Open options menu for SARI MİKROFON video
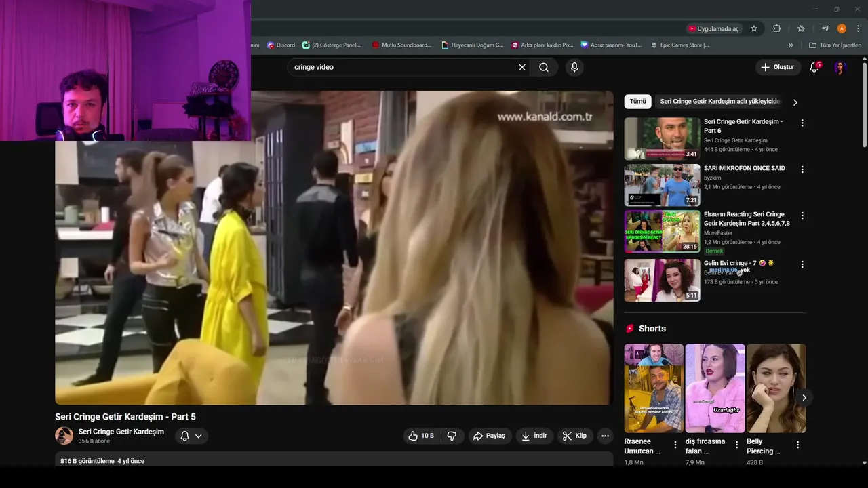 pos(802,169)
